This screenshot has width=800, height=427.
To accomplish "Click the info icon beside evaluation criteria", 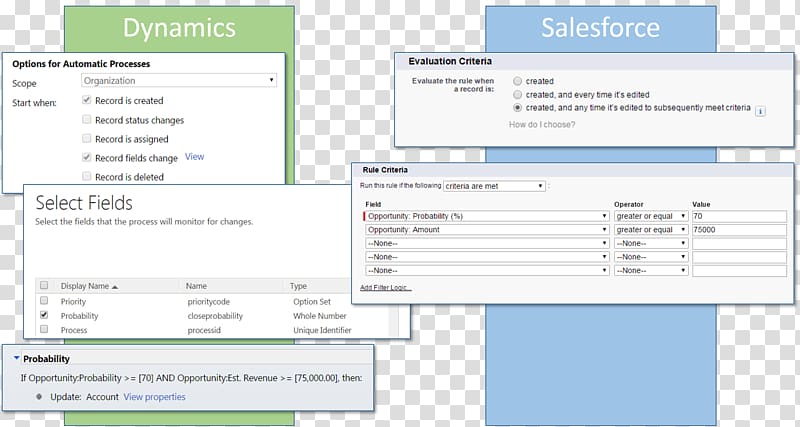I will click(x=760, y=111).
